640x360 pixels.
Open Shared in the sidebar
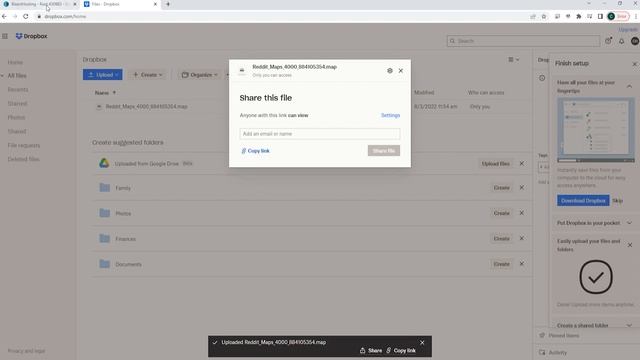click(17, 131)
